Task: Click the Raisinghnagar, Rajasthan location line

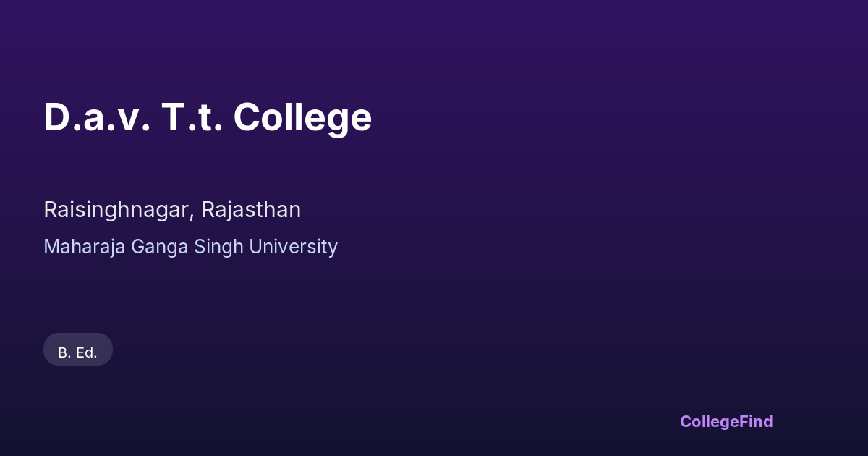Action: tap(172, 210)
